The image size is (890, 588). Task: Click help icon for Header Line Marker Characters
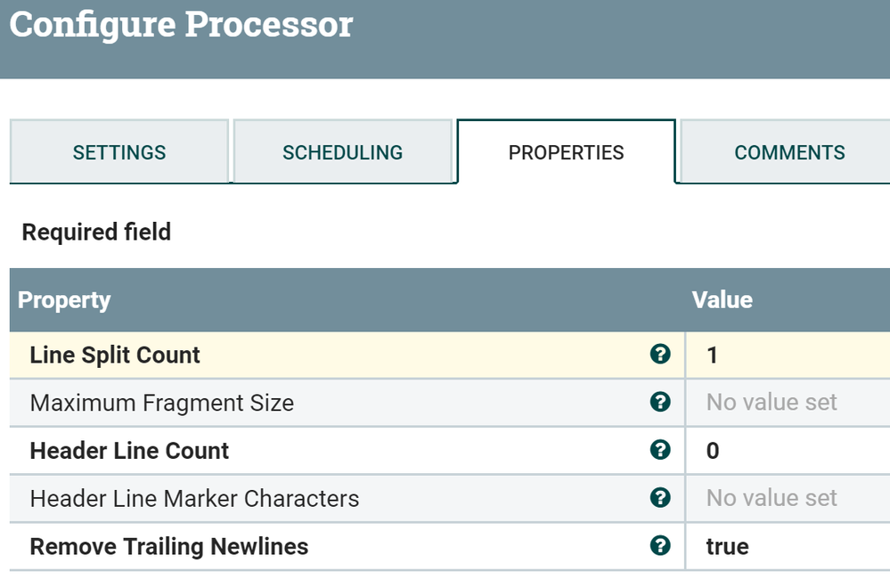click(660, 498)
